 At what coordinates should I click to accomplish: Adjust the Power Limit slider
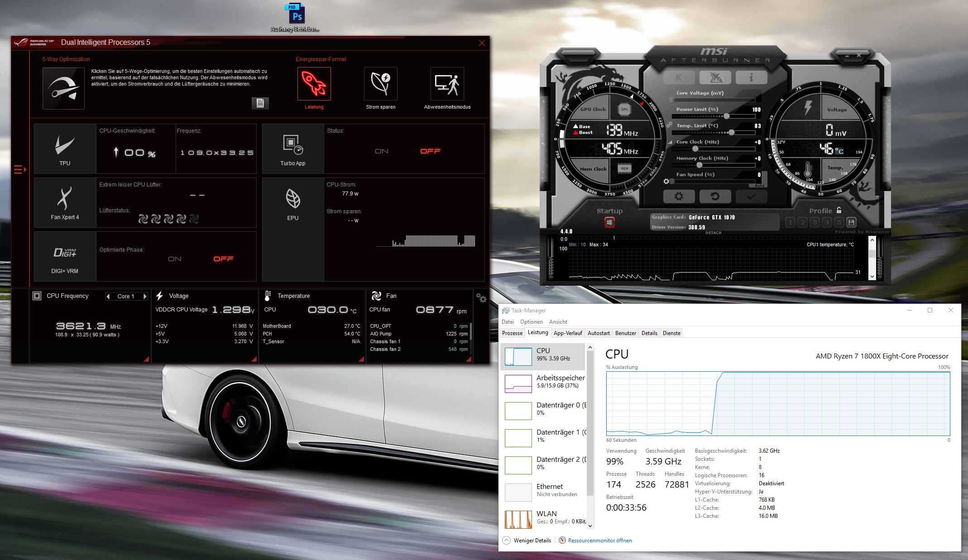(x=726, y=116)
